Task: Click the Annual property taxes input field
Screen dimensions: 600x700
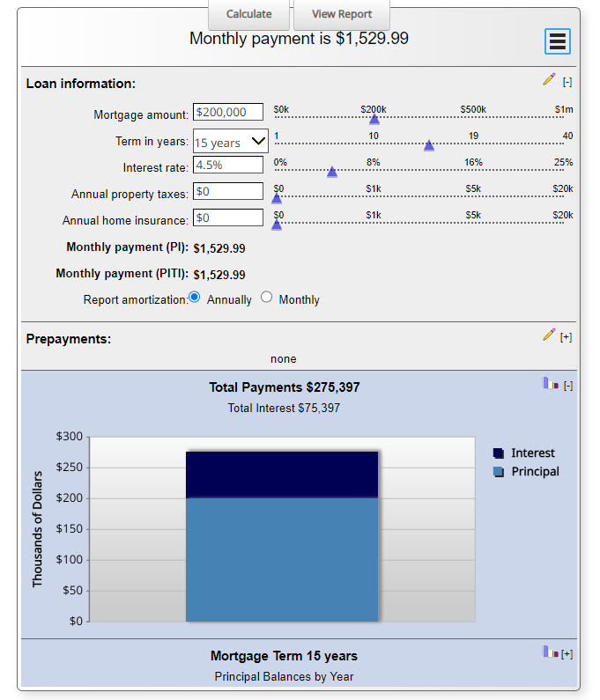Action: 228,191
